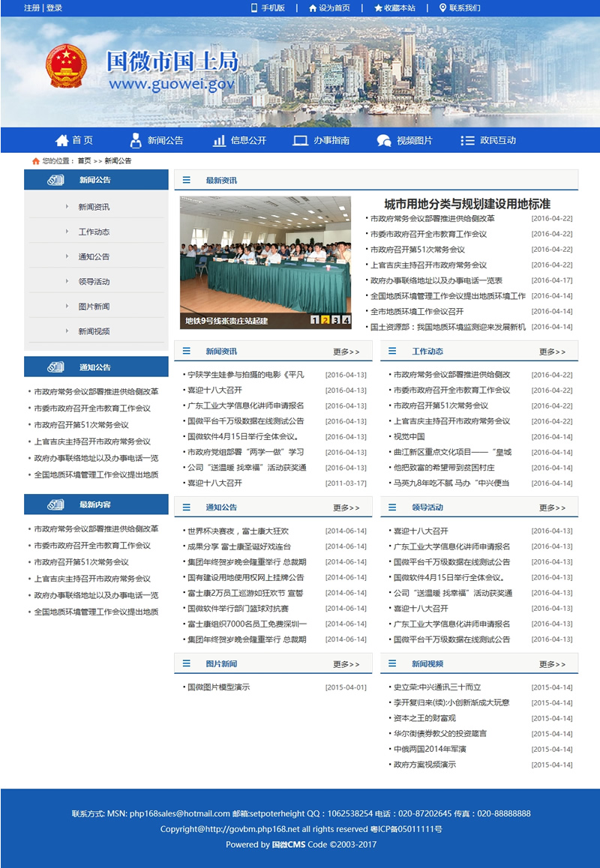
Task: Click the list icon beside 政民互动
Action: pyautogui.click(x=467, y=141)
